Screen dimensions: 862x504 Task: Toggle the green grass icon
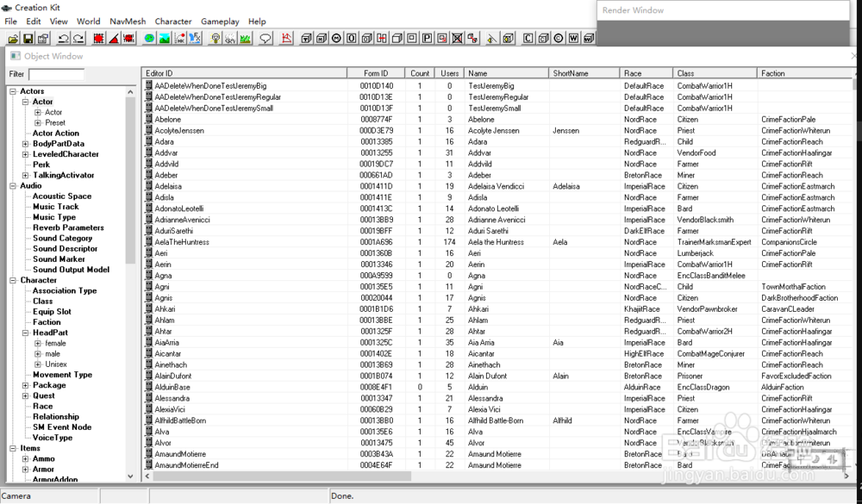(245, 38)
